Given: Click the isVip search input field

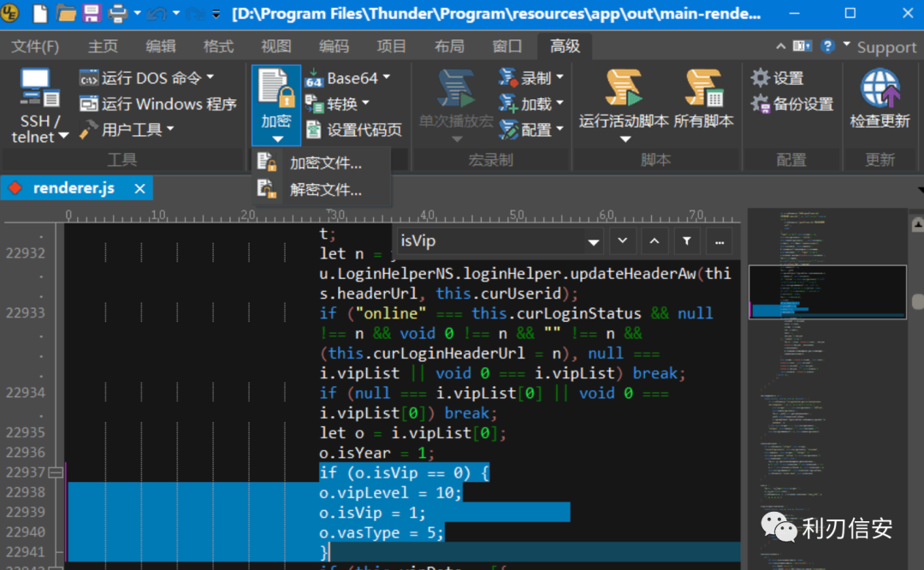Looking at the screenshot, I should (x=491, y=241).
